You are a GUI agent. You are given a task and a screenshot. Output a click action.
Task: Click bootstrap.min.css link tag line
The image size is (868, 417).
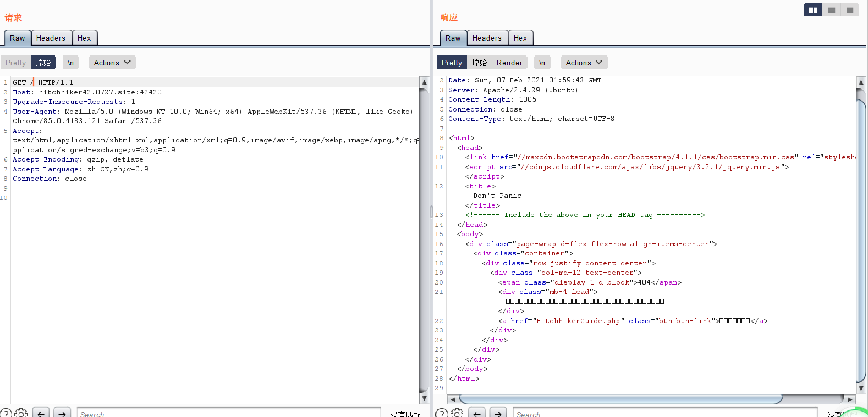660,157
